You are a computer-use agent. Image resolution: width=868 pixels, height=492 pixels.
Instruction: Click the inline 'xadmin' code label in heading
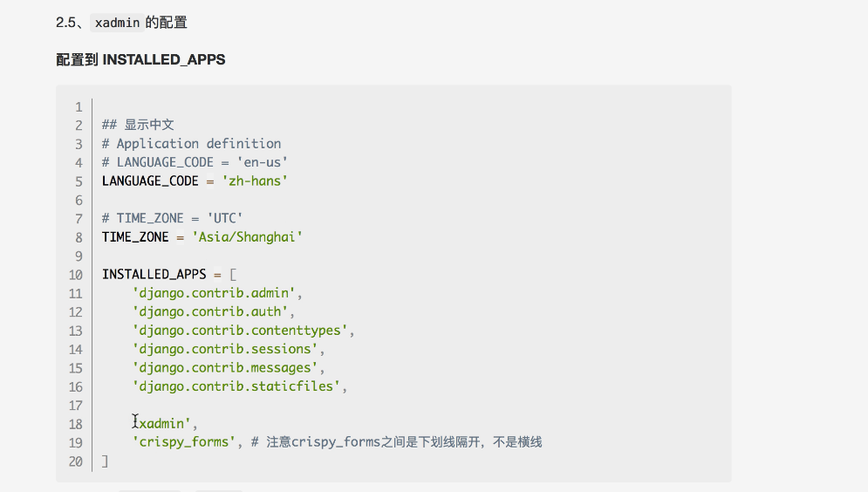(x=117, y=24)
